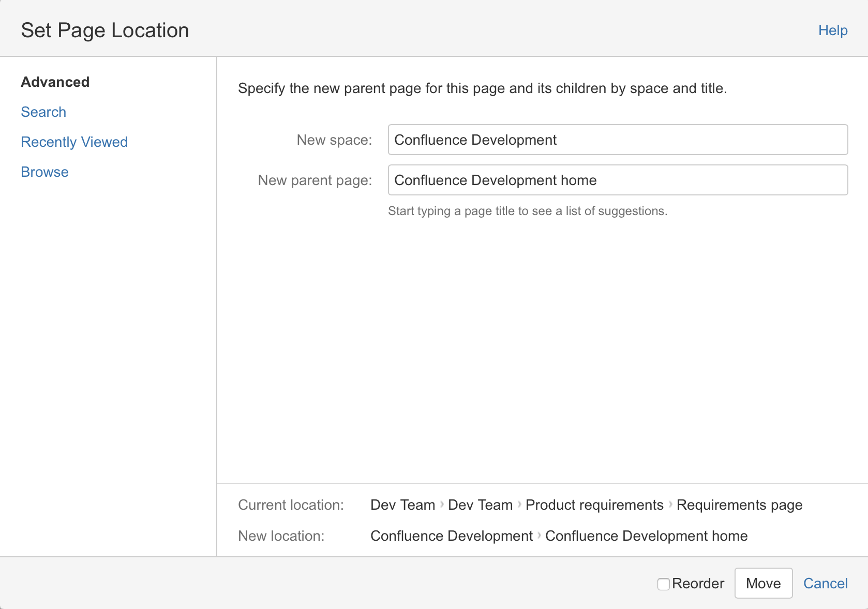
Task: Switch to the Search tab
Action: [x=43, y=112]
